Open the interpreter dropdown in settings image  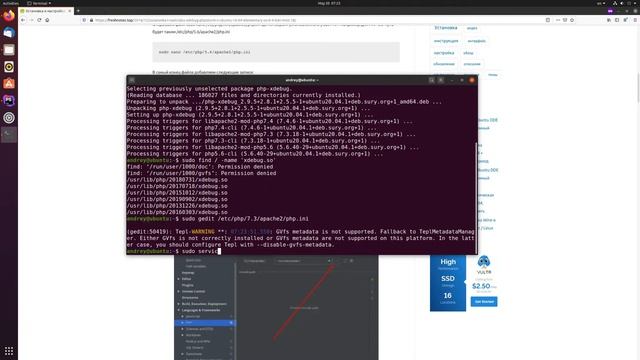303,261
